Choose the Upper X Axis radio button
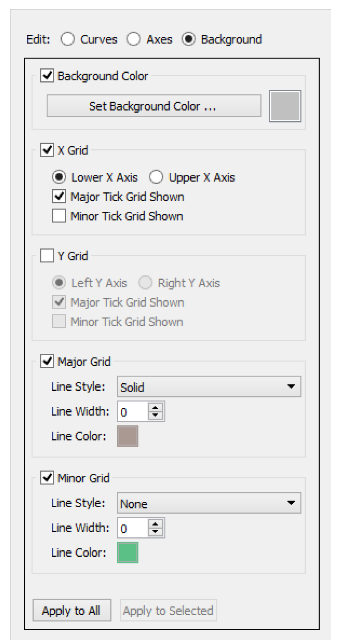Screen dimensions: 339x644 pos(156,177)
